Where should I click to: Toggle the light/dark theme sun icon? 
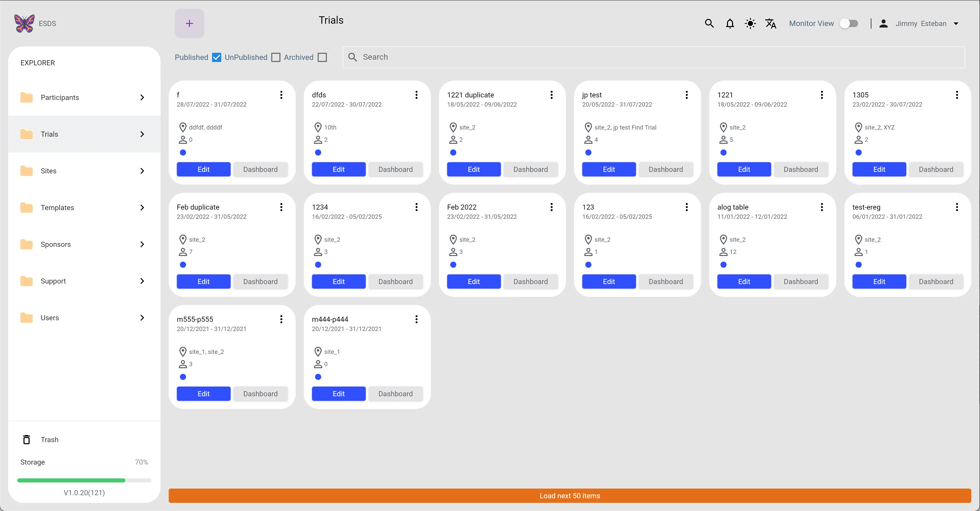click(750, 23)
